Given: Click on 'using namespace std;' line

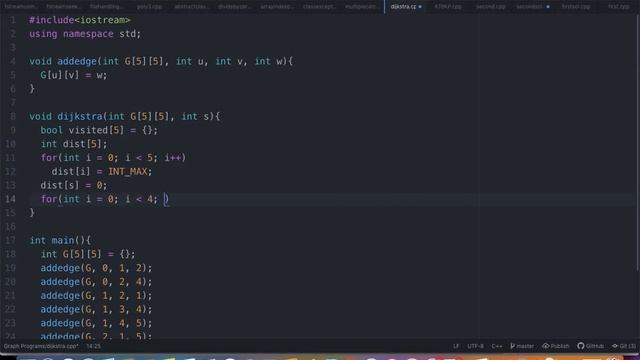Looking at the screenshot, I should point(85,34).
